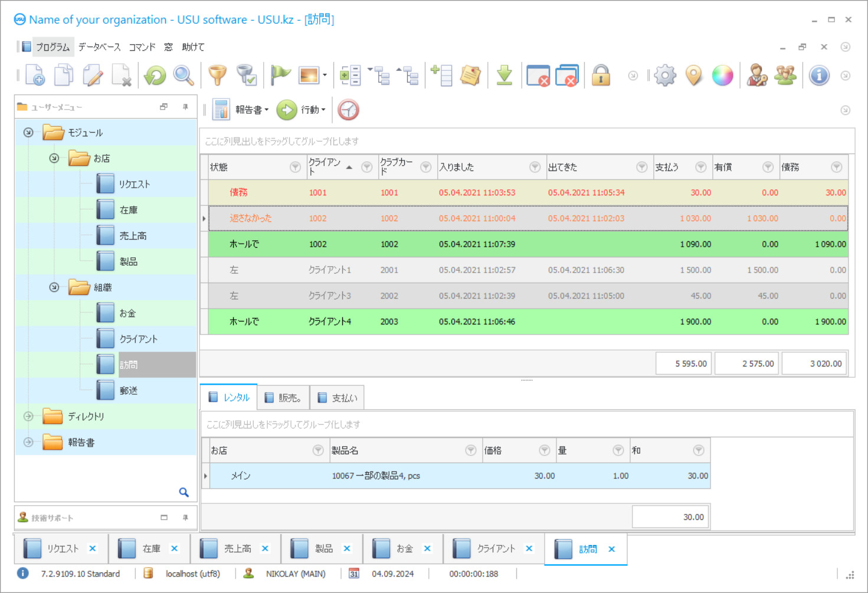
Task: Click the 状態 column filter button
Action: [295, 168]
